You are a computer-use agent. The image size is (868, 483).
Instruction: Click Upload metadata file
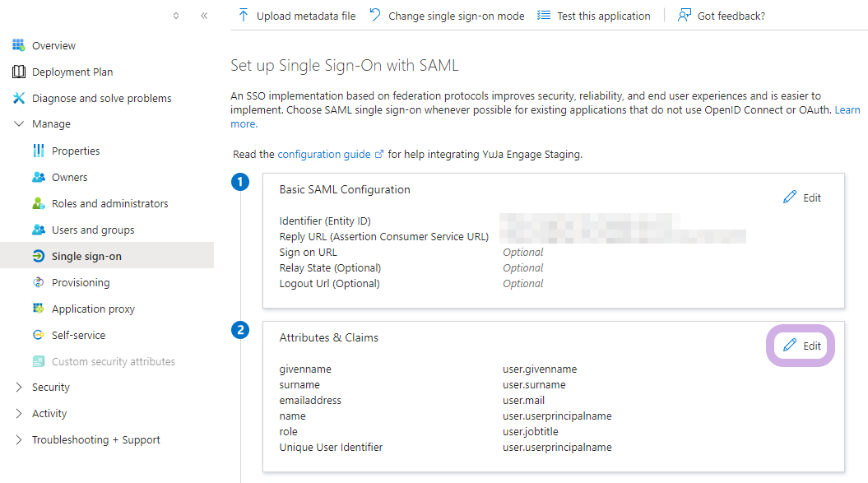click(x=297, y=16)
